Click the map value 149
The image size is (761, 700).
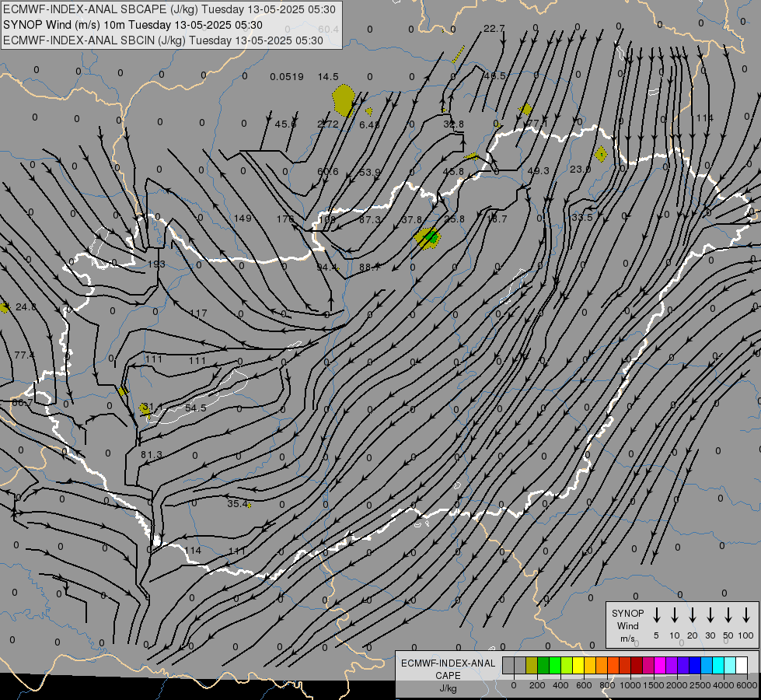[243, 218]
